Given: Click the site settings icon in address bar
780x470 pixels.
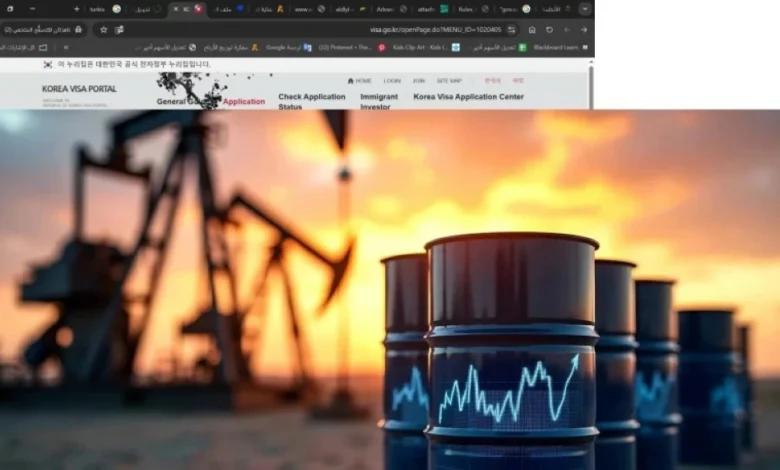Looking at the screenshot, I should pyautogui.click(x=512, y=29).
